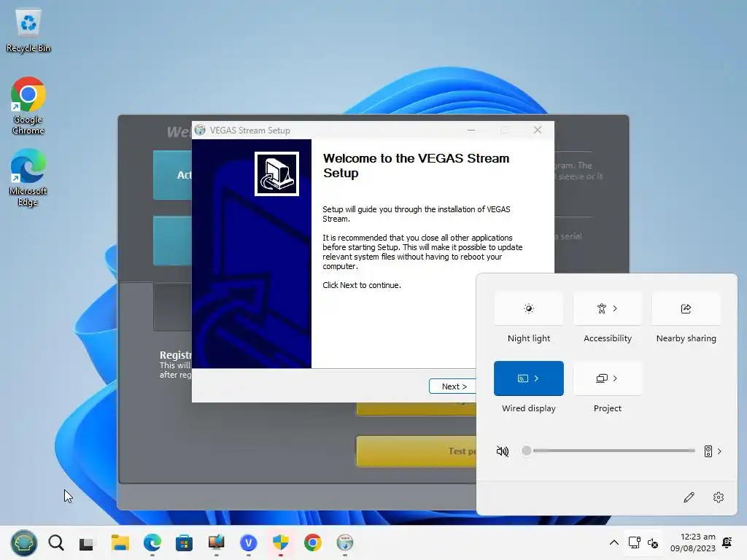Click the yellow Test button in background window

[x=417, y=451]
